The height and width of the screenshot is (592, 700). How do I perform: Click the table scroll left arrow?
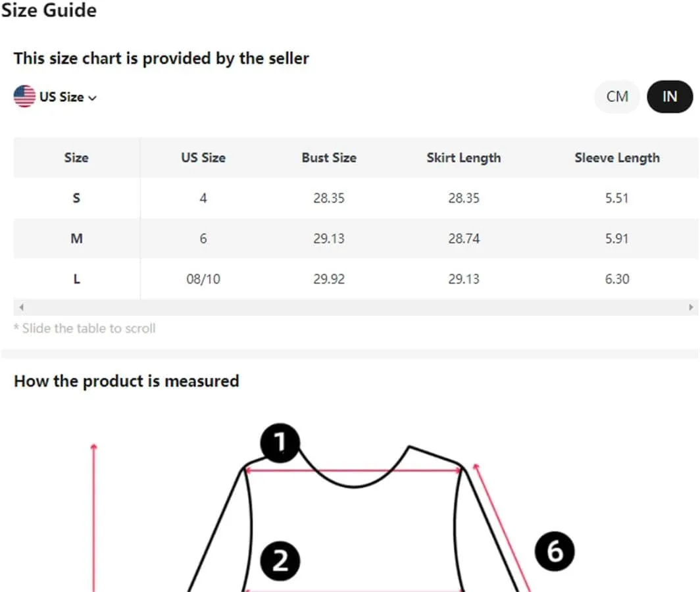pos(22,307)
